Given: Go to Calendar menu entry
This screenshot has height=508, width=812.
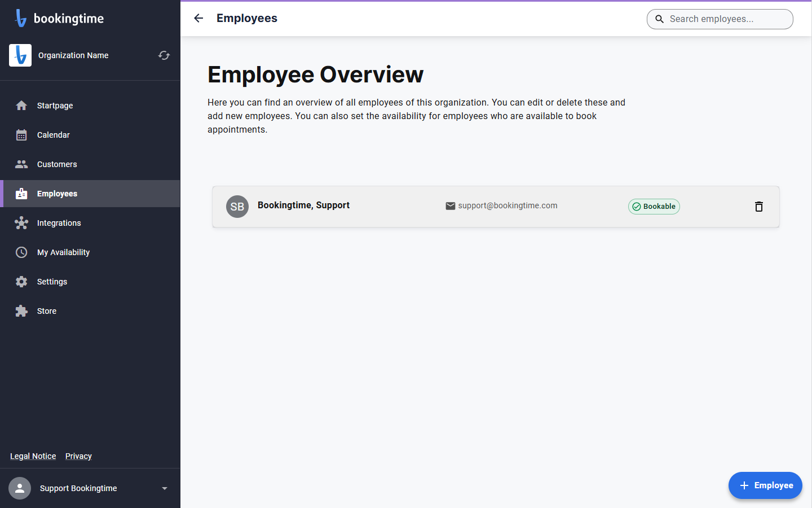Looking at the screenshot, I should point(90,135).
